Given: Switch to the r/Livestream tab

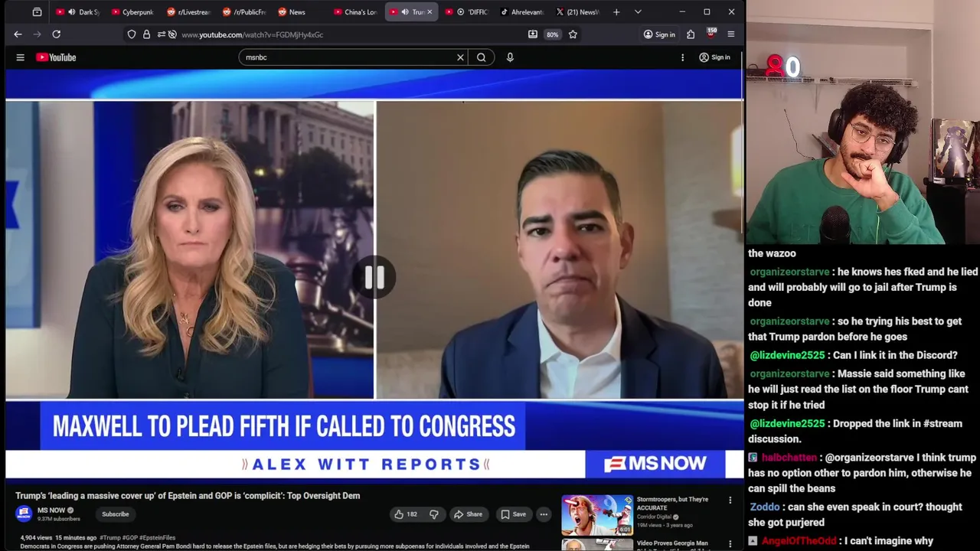Looking at the screenshot, I should point(188,12).
